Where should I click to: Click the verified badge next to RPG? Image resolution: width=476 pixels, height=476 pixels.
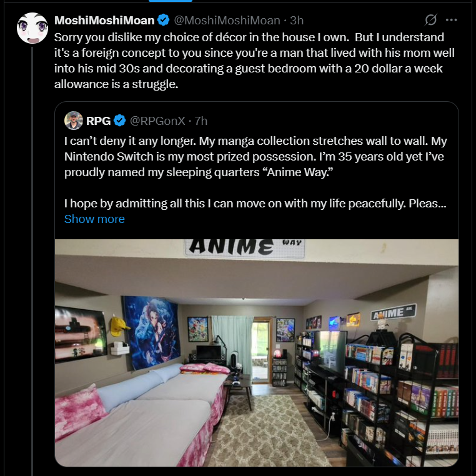(x=119, y=121)
